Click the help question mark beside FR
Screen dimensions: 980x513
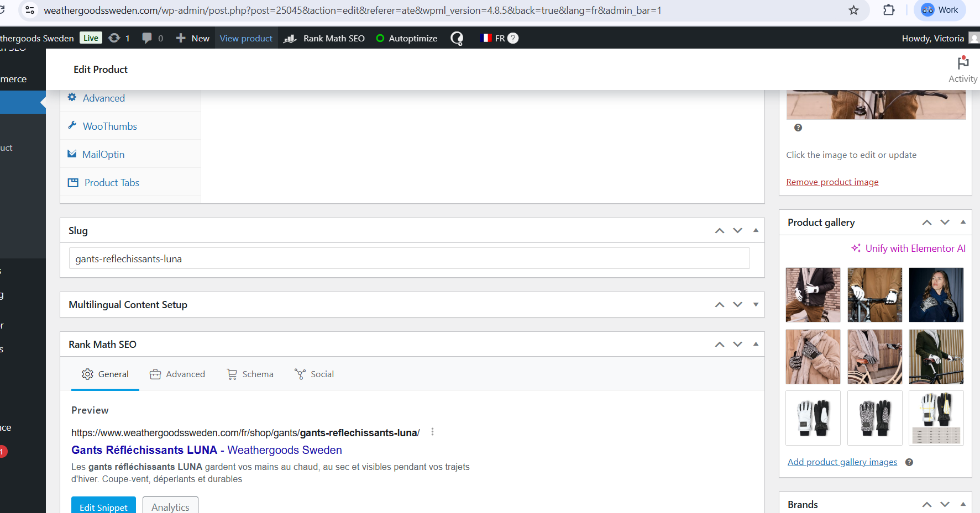tap(513, 38)
